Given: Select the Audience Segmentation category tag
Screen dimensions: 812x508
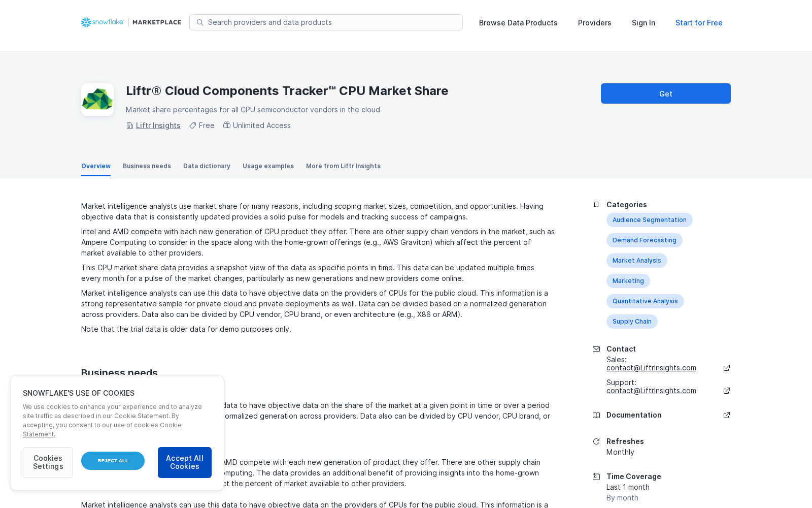Looking at the screenshot, I should (650, 220).
